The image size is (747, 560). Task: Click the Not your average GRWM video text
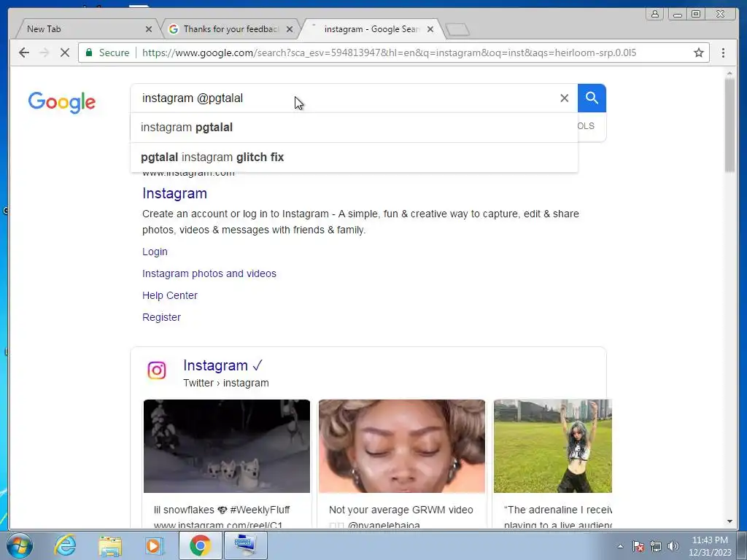pyautogui.click(x=400, y=510)
